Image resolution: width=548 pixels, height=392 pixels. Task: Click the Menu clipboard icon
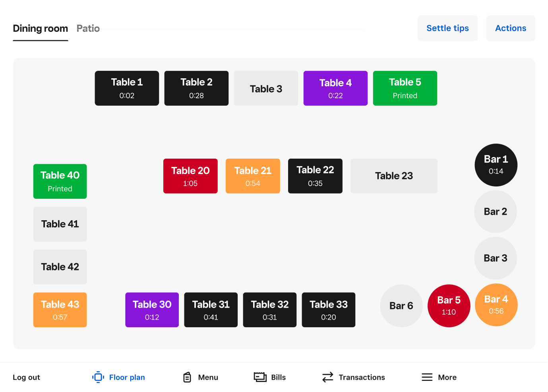[187, 377]
